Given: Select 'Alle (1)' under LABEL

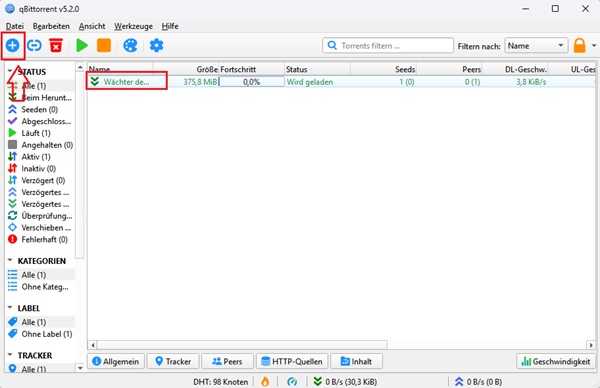Looking at the screenshot, I should click(39, 322).
